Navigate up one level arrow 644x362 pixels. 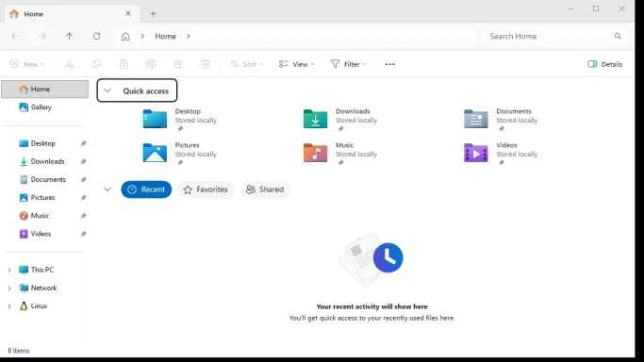click(70, 36)
